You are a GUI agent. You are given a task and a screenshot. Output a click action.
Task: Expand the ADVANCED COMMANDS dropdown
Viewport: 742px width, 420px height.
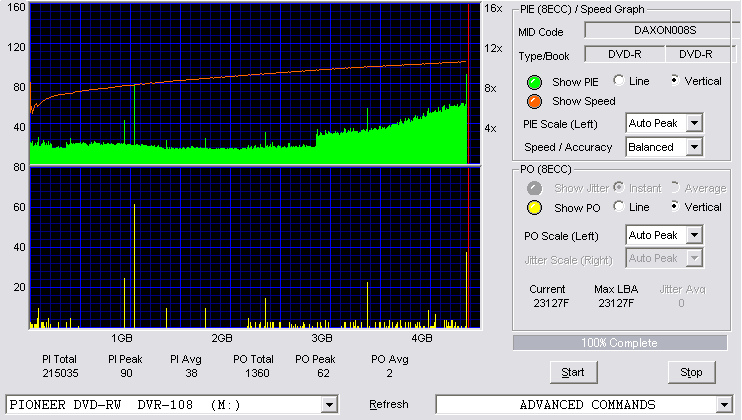point(724,405)
